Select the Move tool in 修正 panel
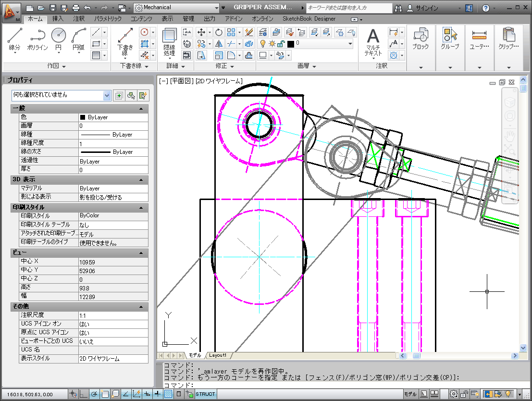The width and height of the screenshot is (532, 401). [201, 32]
